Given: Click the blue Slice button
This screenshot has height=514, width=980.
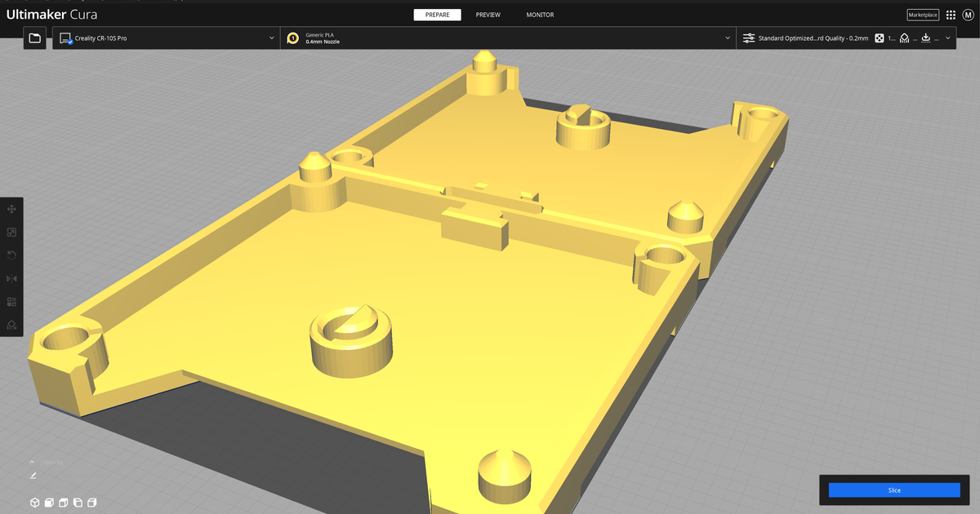Looking at the screenshot, I should point(895,490).
